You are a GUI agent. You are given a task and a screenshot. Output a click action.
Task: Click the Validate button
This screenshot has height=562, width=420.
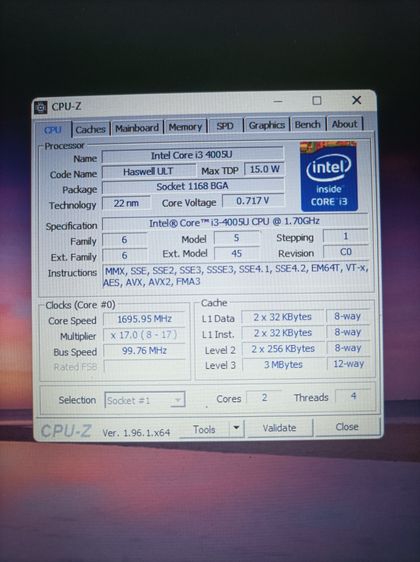coord(279,428)
